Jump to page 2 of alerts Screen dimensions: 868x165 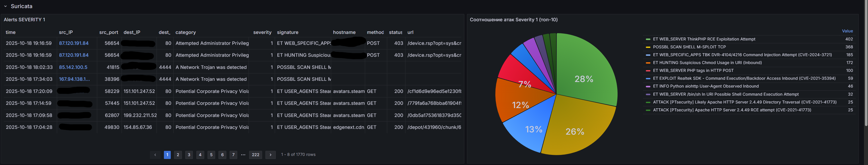[178, 155]
